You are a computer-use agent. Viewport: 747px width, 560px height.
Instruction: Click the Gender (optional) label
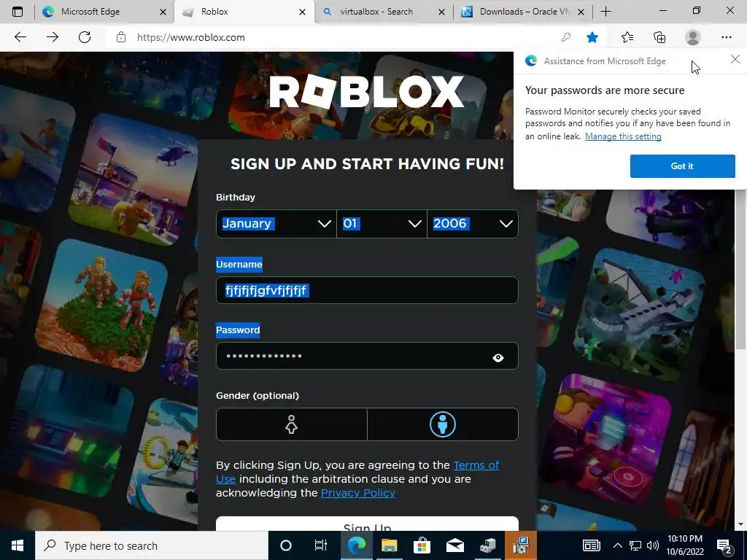click(x=258, y=396)
